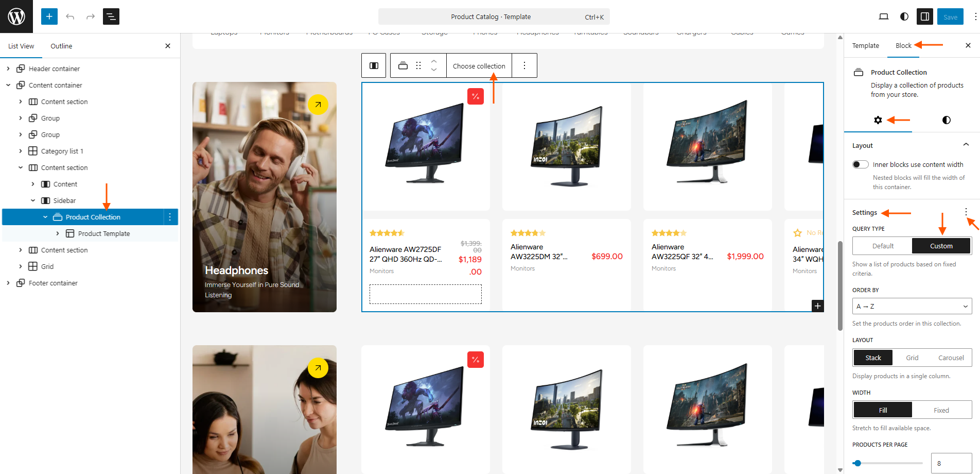The height and width of the screenshot is (474, 980).
Task: Open the WordPress logo site menu
Action: [16, 16]
